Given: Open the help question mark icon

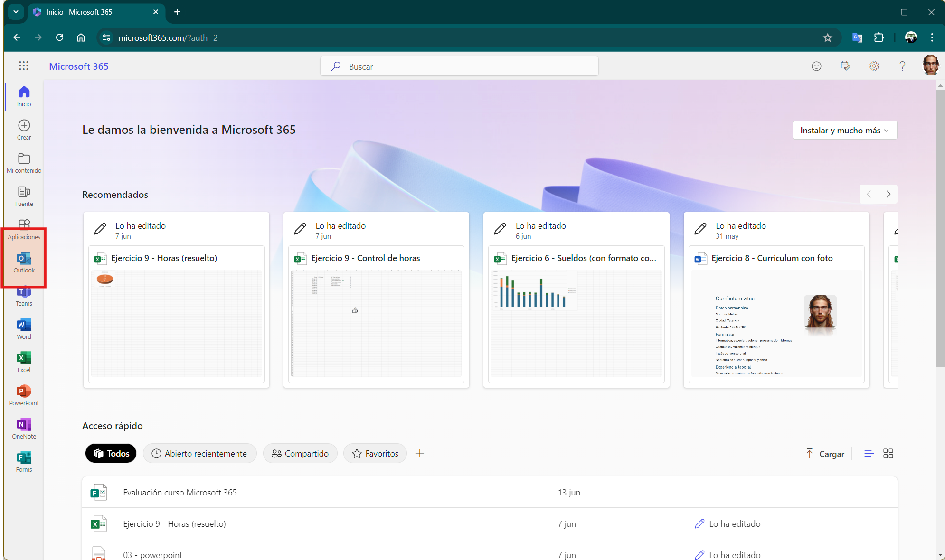Looking at the screenshot, I should [902, 66].
